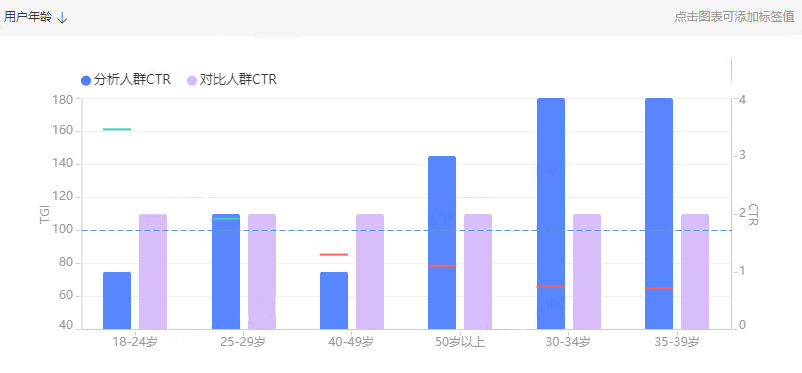Click the purple bar for 35-39岁
The height and width of the screenshot is (373, 802).
pos(695,272)
